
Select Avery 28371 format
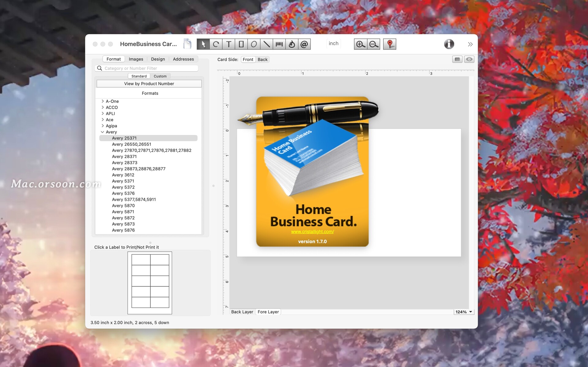tap(149, 156)
